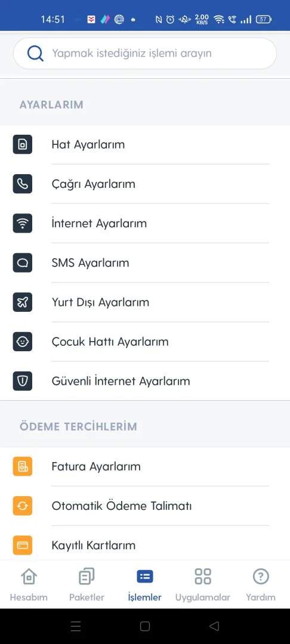Image resolution: width=290 pixels, height=644 pixels.
Task: Tap the speech bubble icon for SMS Ayarlarım
Action: 23,263
